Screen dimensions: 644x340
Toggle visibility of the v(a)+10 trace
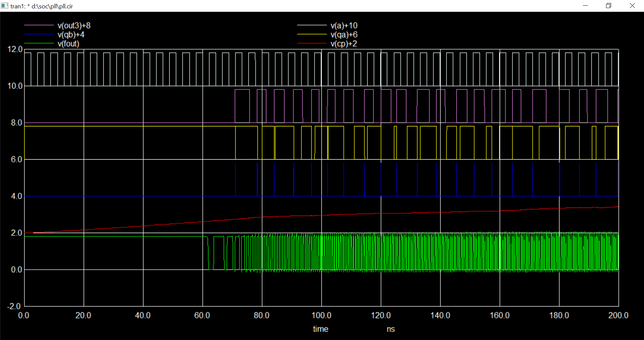click(344, 25)
